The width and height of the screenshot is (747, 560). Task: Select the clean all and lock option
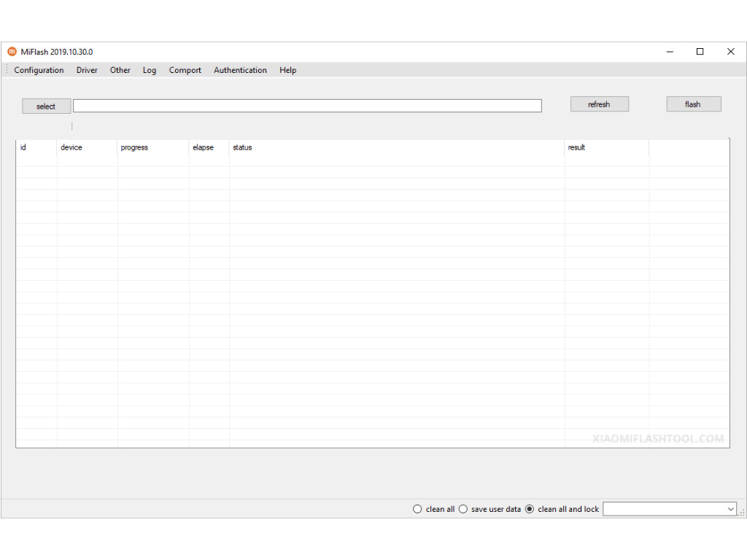coord(530,509)
